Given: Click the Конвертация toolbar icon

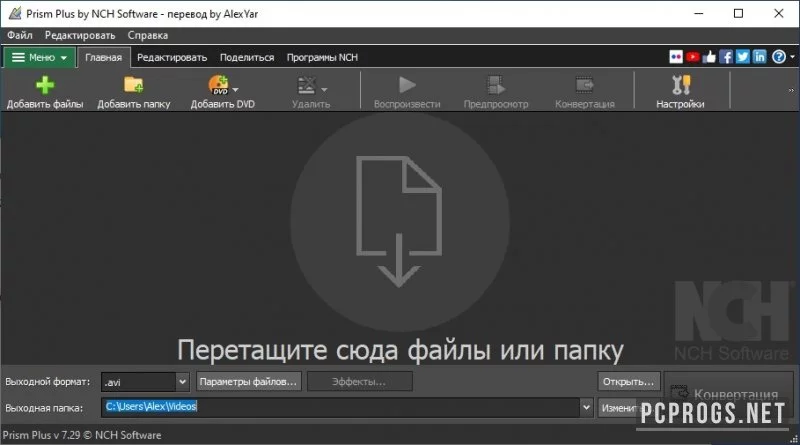Looking at the screenshot, I should pos(585,85).
